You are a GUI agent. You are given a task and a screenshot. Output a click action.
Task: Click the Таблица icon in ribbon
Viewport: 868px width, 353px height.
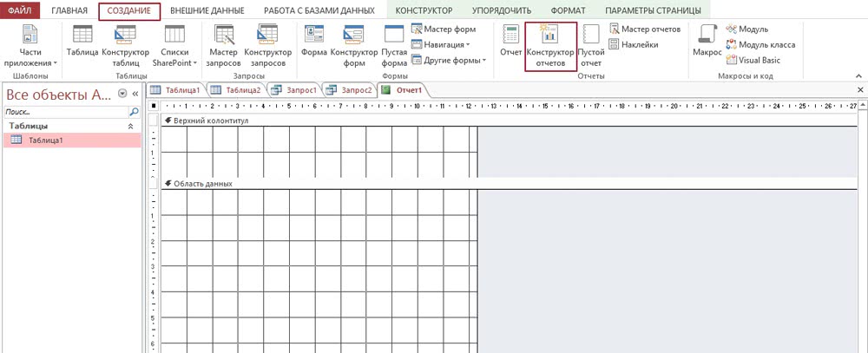[x=82, y=43]
